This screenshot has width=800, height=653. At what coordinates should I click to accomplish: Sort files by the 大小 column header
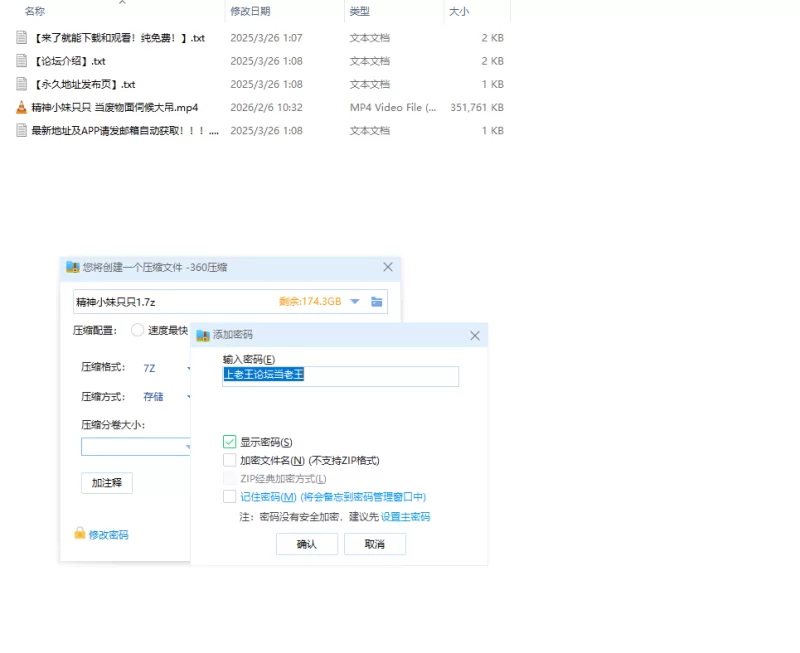(459, 11)
